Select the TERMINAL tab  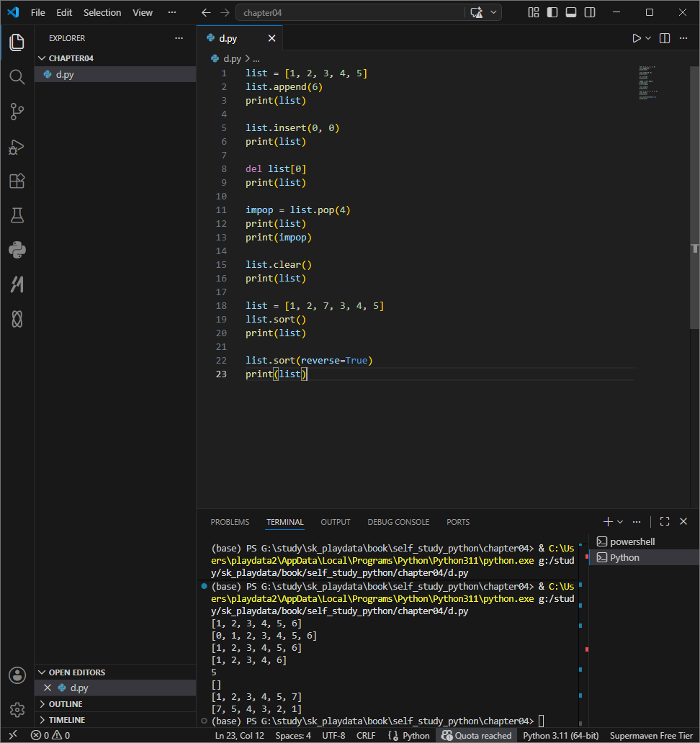[x=285, y=522]
